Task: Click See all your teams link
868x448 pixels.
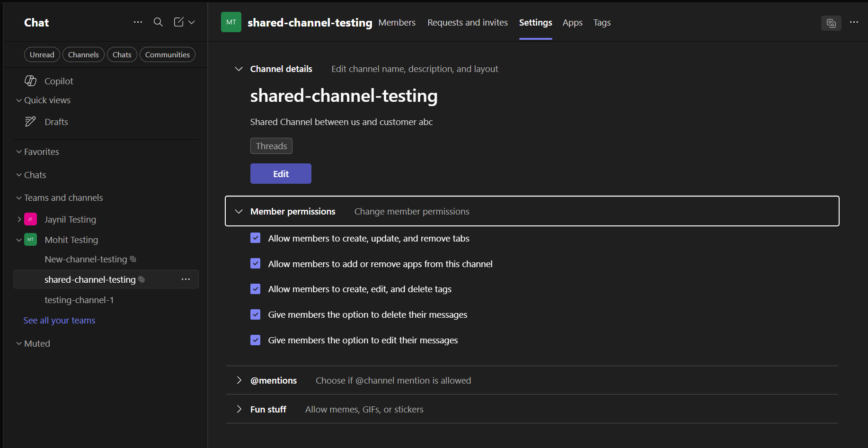Action: click(x=59, y=321)
